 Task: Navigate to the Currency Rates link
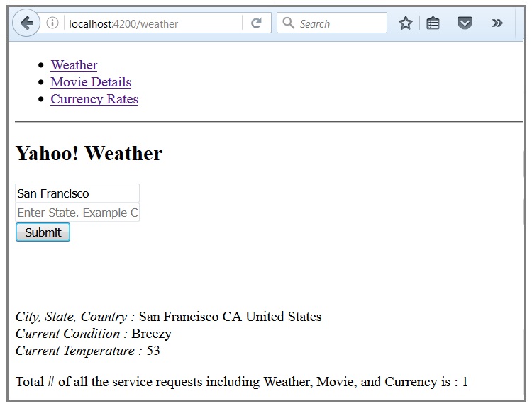tap(94, 99)
